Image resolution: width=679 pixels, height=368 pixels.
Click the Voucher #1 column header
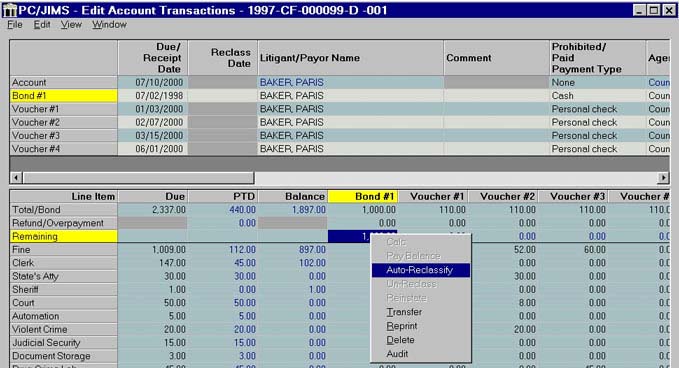[433, 197]
